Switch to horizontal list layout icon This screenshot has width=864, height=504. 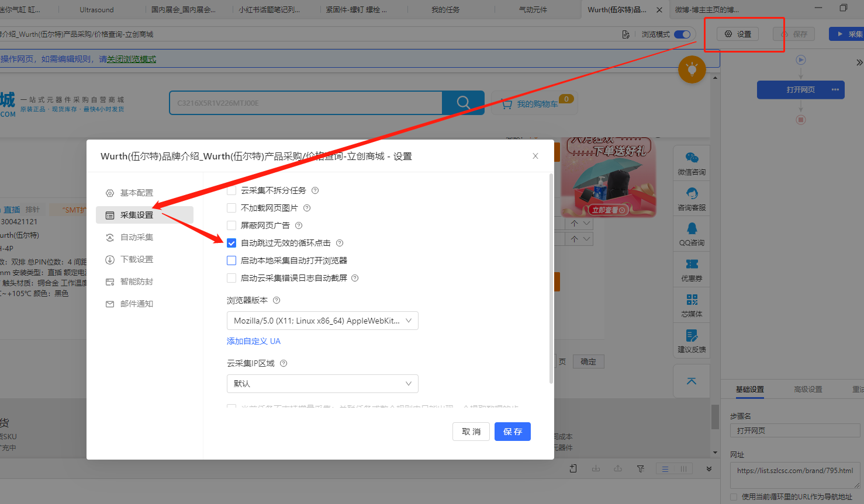click(665, 468)
